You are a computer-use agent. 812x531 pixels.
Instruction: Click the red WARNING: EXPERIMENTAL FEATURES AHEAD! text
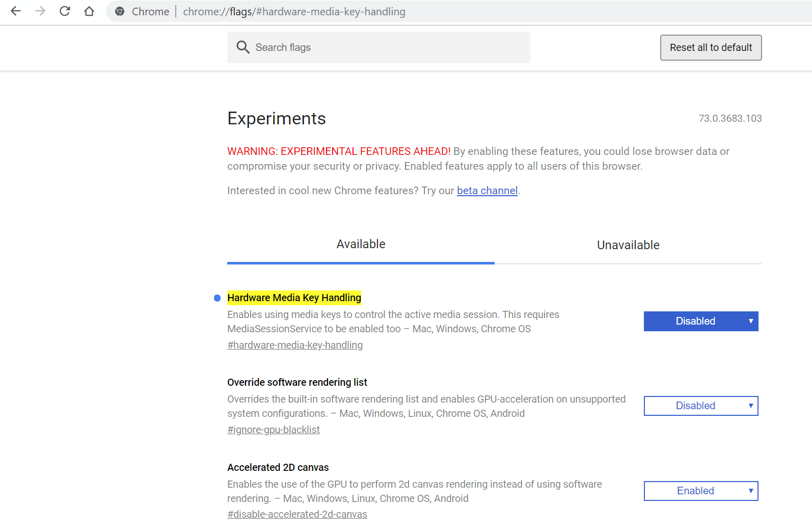tap(339, 151)
